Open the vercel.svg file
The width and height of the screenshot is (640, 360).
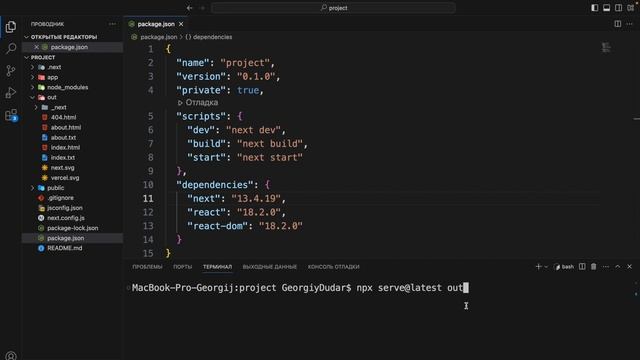point(65,178)
